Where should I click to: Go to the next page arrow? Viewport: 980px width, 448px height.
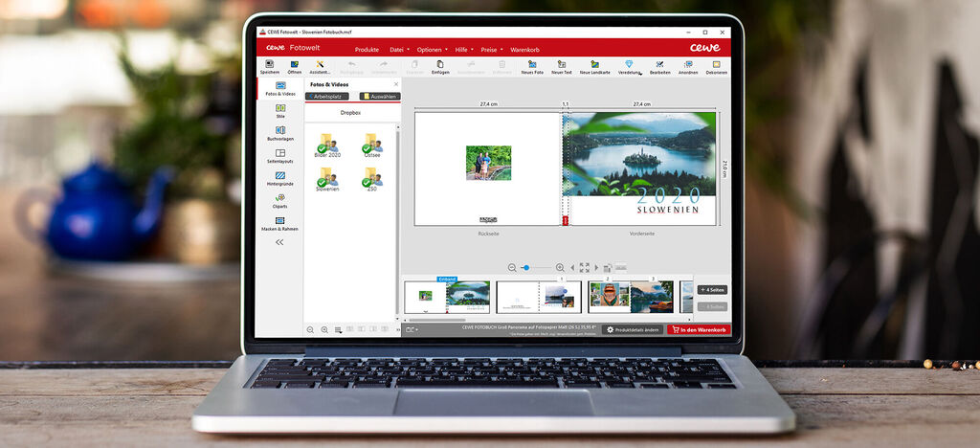coord(596,267)
